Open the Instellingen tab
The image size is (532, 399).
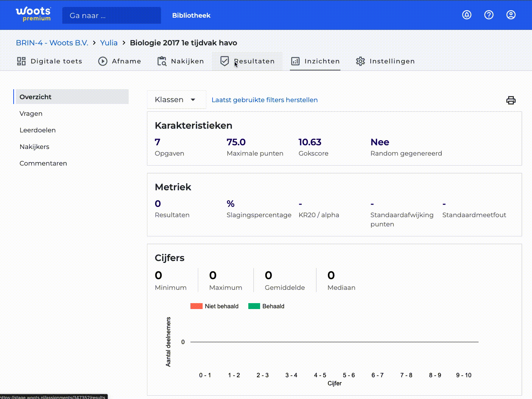click(x=385, y=61)
